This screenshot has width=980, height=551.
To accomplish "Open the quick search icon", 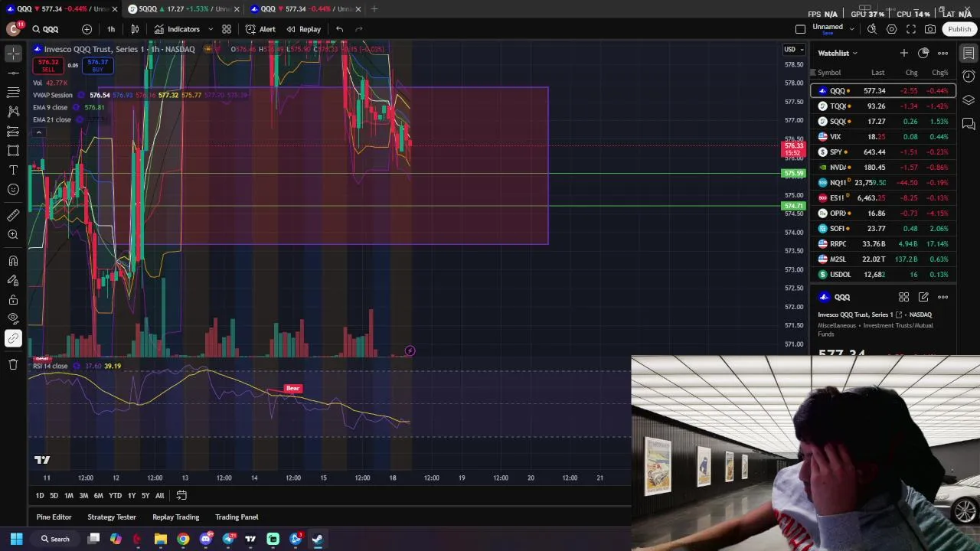I will 872,29.
